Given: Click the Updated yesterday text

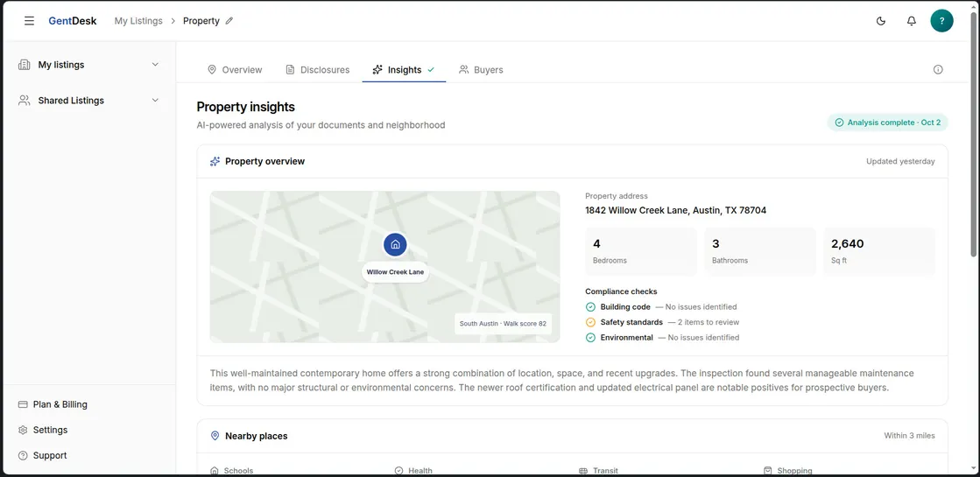Looking at the screenshot, I should point(900,161).
